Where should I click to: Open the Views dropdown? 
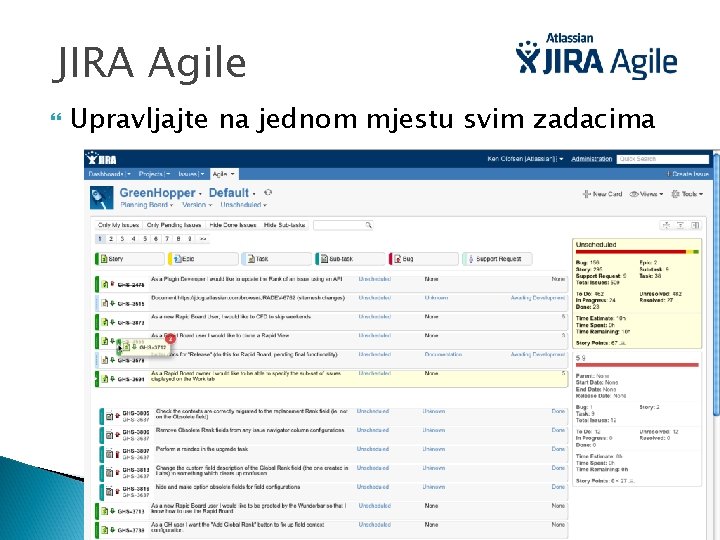click(647, 194)
